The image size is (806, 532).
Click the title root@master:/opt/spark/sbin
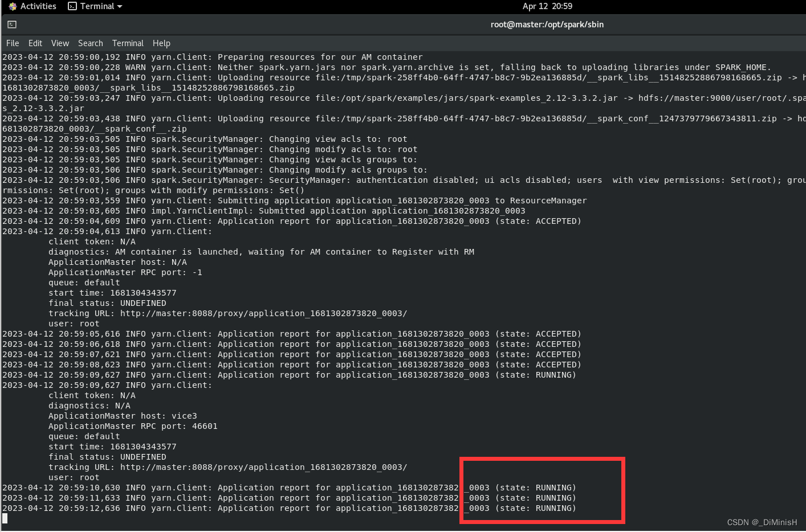coord(547,24)
